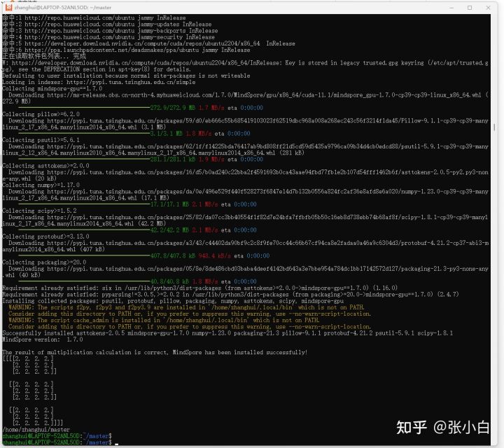Image resolution: width=504 pixels, height=448 pixels.
Task: Click the Ubuntu terminal icon in the title bar
Action: pos(8,7)
